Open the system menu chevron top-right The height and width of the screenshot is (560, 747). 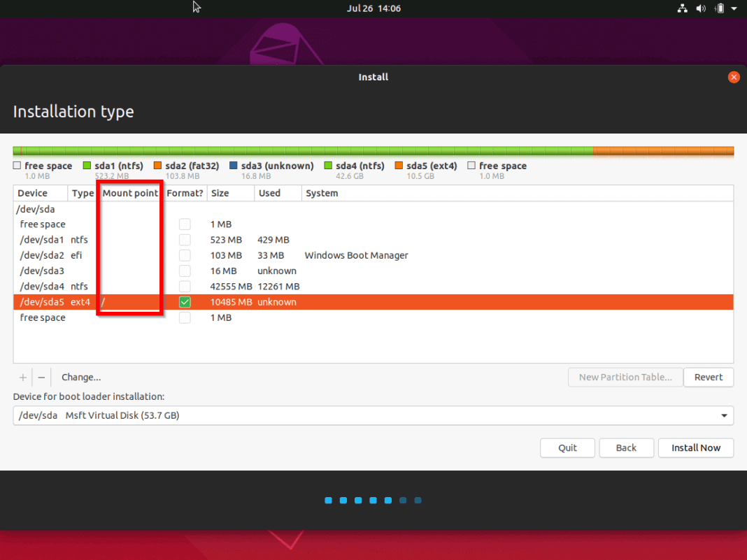point(733,8)
